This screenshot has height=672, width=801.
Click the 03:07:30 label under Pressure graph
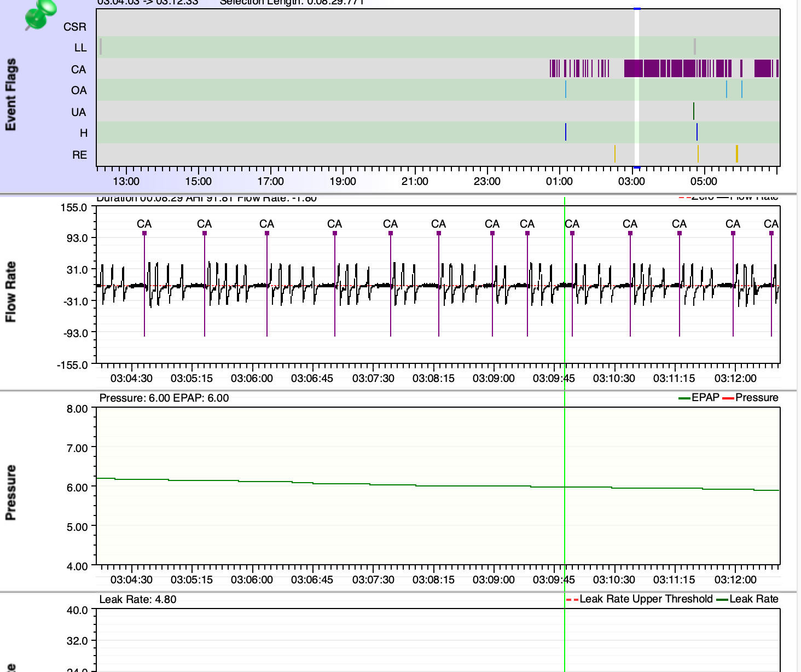373,580
